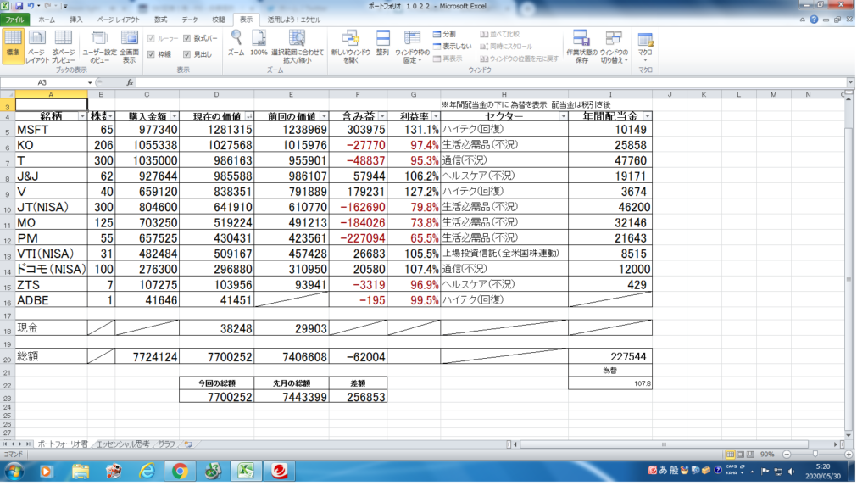Hide the window (表示しない)

pyautogui.click(x=453, y=47)
